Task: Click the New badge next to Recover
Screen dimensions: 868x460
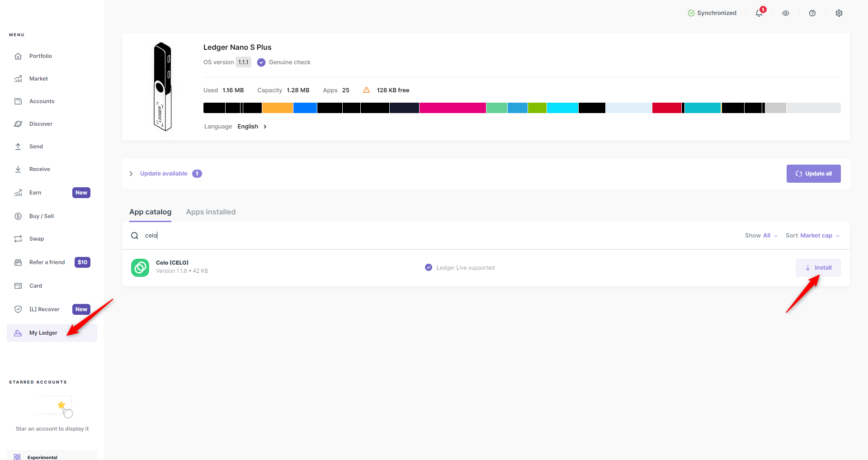Action: click(x=81, y=309)
